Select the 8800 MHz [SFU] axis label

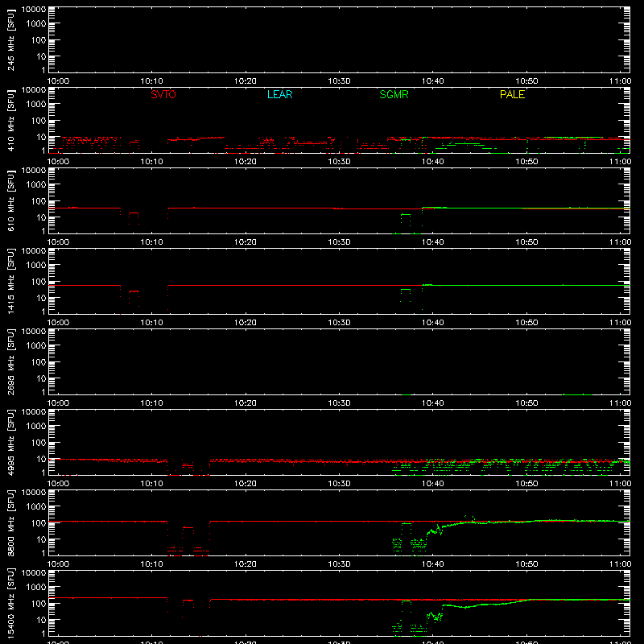point(10,523)
